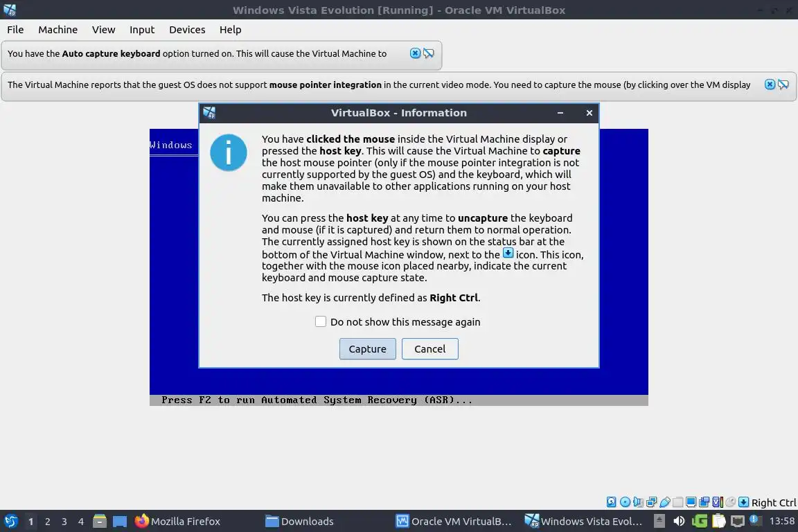Click the speech-bubble icon on mouse integration notification
This screenshot has height=532, width=798.
(x=783, y=85)
